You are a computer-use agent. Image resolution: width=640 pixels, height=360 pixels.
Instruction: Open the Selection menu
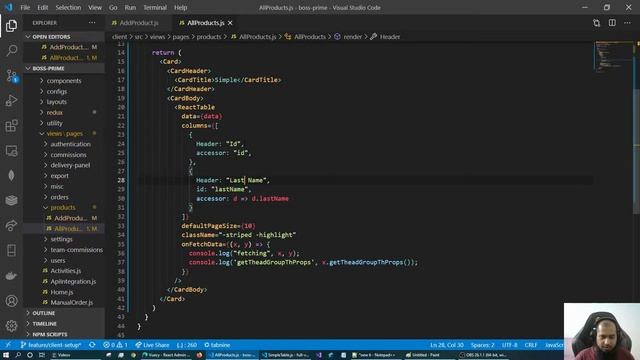(x=68, y=7)
